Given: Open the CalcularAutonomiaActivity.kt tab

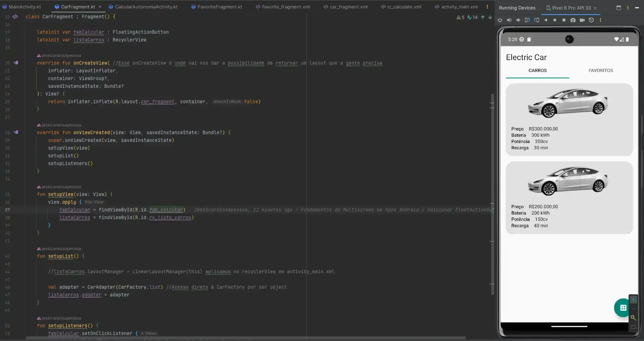Looking at the screenshot, I should click(143, 7).
